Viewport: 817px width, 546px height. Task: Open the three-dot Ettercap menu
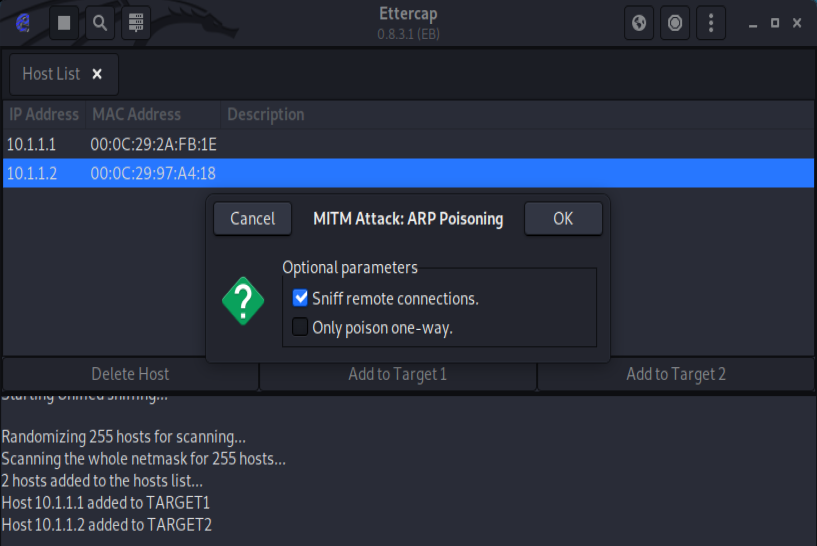711,23
